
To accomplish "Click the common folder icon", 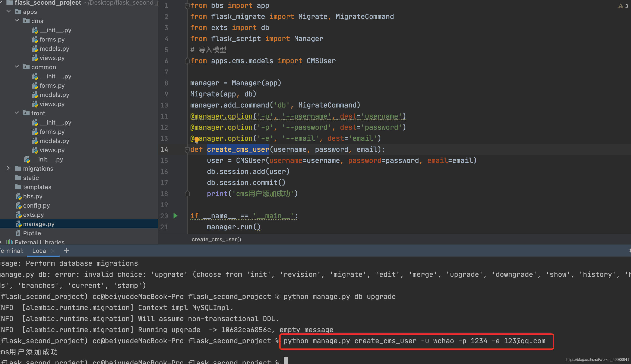I will [x=26, y=67].
